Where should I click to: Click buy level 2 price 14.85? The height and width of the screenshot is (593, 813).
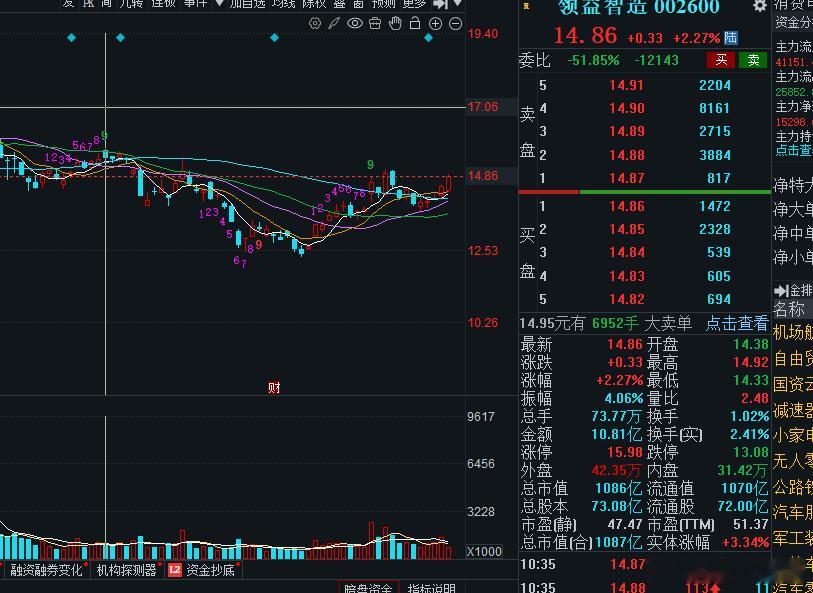(x=627, y=229)
